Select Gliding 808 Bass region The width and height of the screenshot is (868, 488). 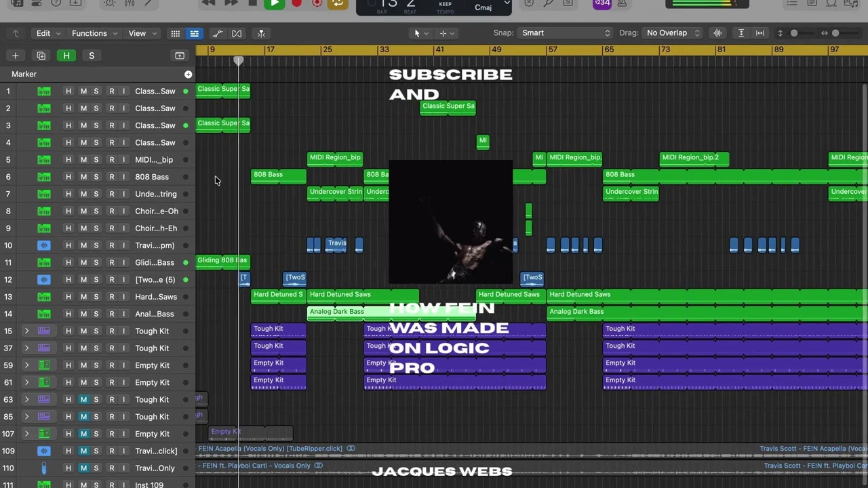click(222, 261)
